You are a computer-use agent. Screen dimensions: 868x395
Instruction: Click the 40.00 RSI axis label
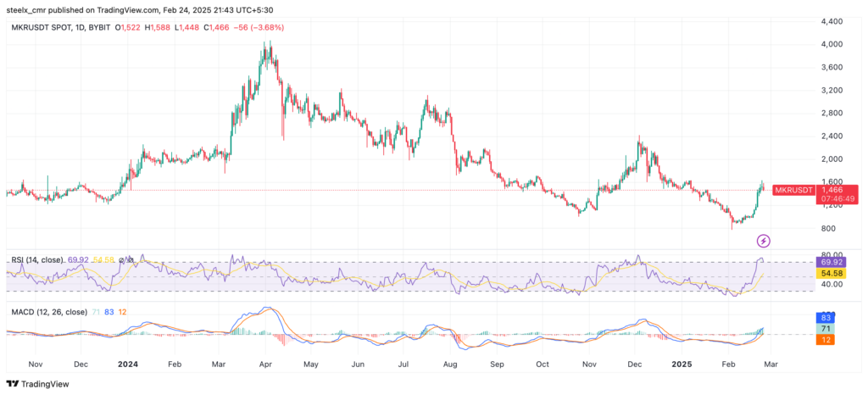tap(832, 284)
